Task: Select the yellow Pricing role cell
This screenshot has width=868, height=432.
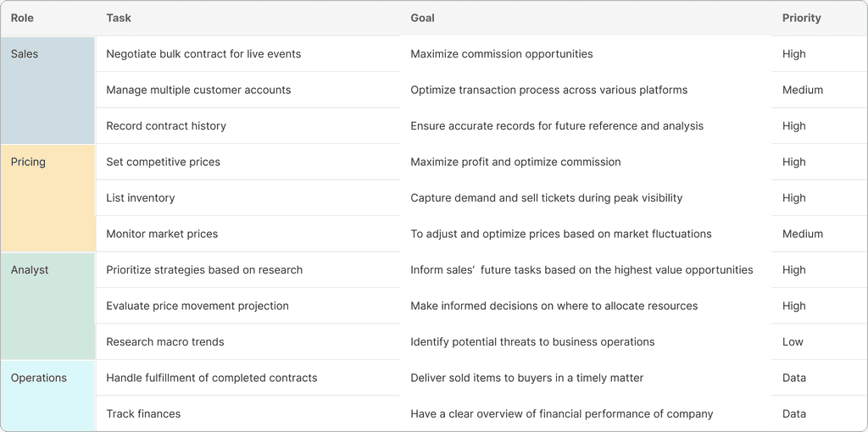Action: pyautogui.click(x=47, y=198)
